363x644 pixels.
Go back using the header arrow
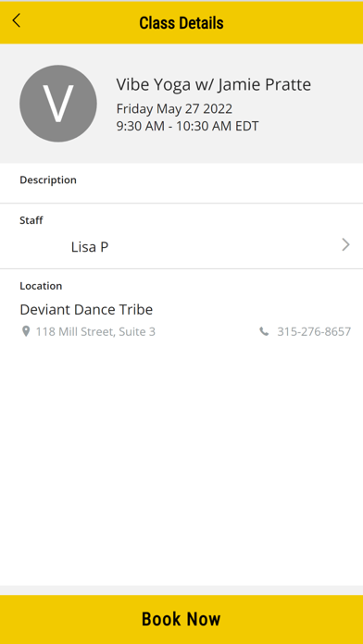click(17, 20)
